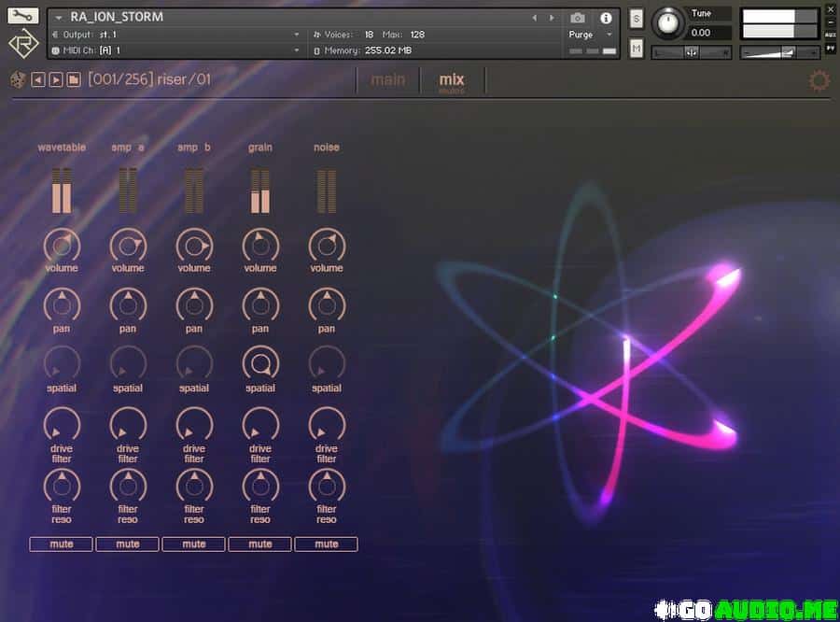
Task: Open the instrument info icon
Action: [606, 19]
